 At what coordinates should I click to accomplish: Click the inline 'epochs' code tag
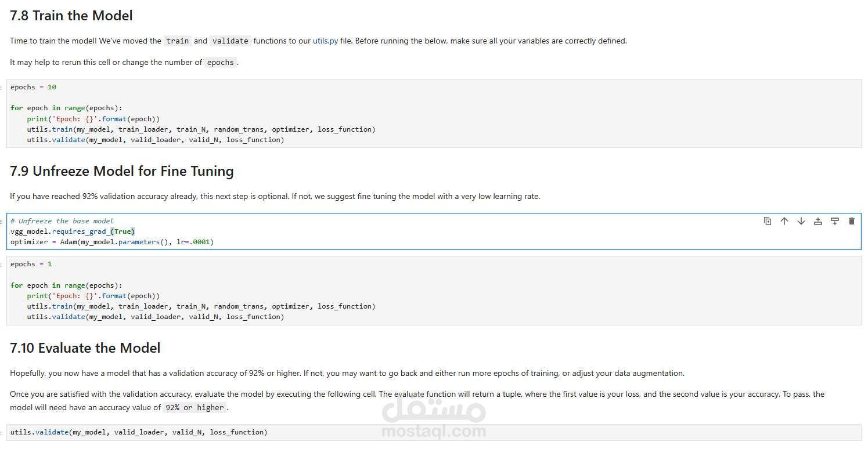221,63
